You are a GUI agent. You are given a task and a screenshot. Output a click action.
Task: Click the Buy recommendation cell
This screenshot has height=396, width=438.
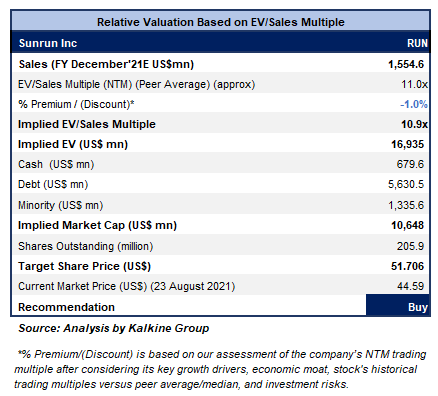pos(398,305)
